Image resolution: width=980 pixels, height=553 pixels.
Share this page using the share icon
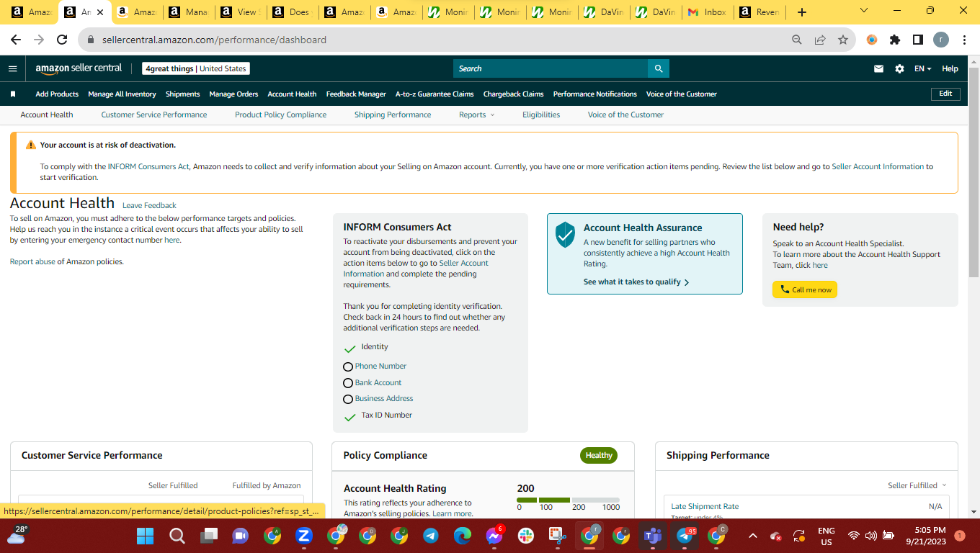pos(820,40)
